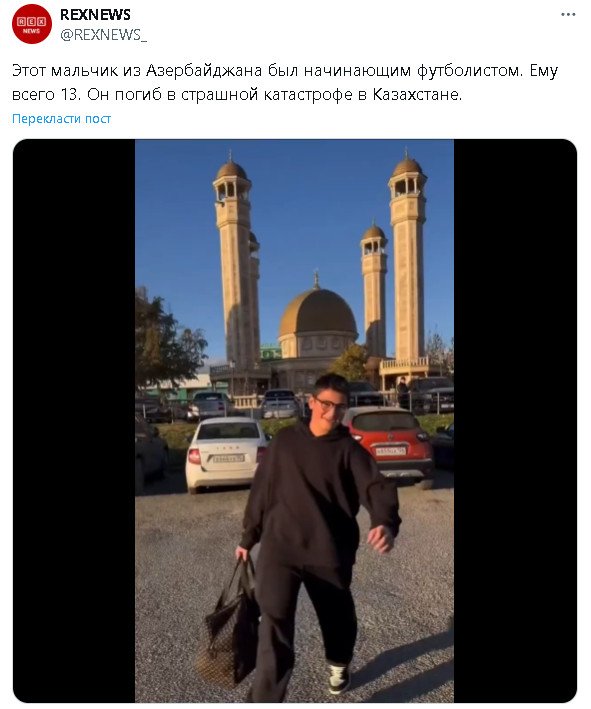Click the golden mosque dome in the video
591x709 pixels.
[317, 312]
